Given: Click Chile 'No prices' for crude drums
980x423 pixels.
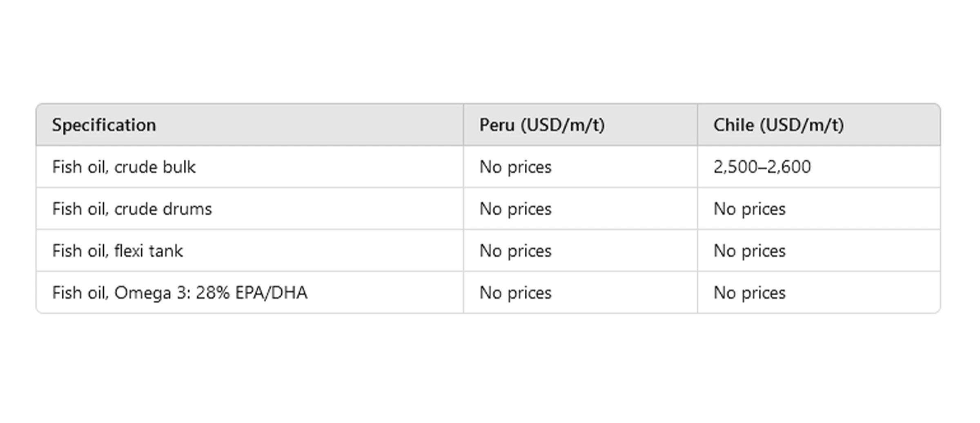Looking at the screenshot, I should pos(749,209).
